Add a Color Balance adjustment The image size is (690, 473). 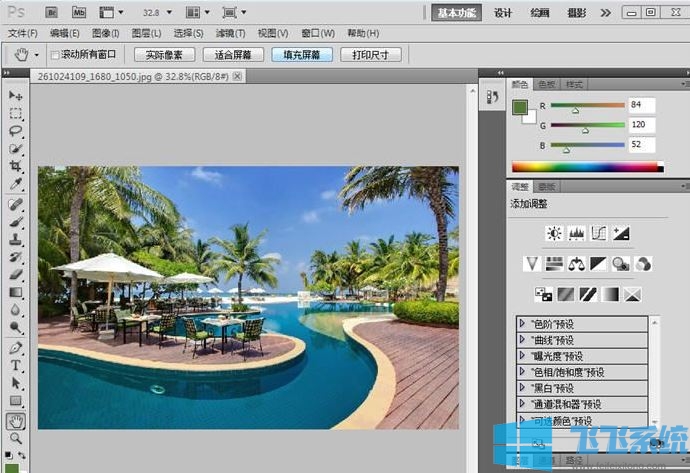(x=576, y=264)
